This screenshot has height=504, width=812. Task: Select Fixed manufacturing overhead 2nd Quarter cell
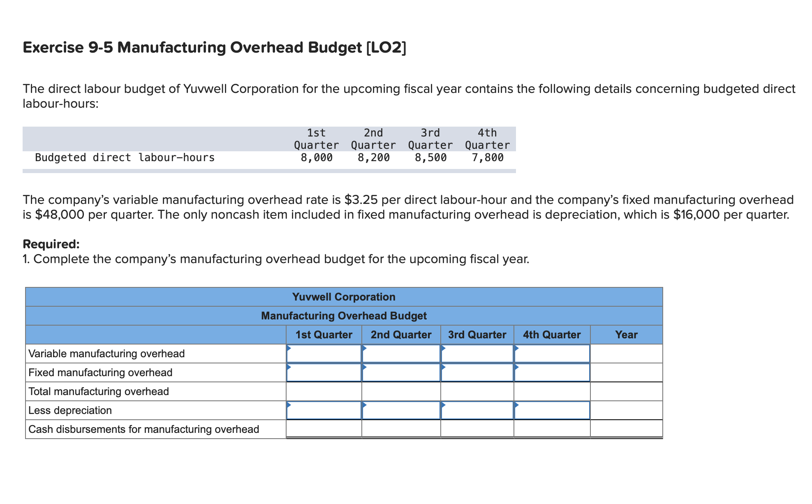point(401,372)
